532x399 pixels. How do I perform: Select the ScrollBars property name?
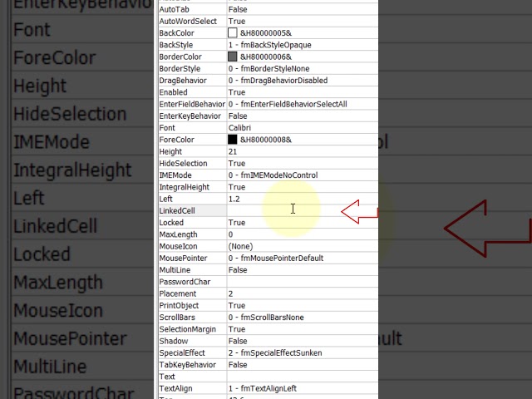pos(177,318)
